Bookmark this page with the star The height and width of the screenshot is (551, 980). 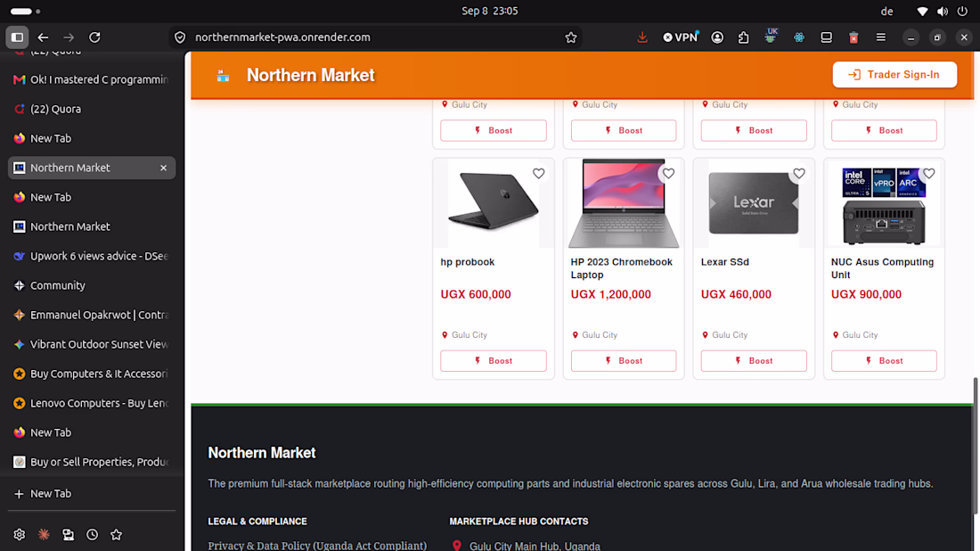570,37
